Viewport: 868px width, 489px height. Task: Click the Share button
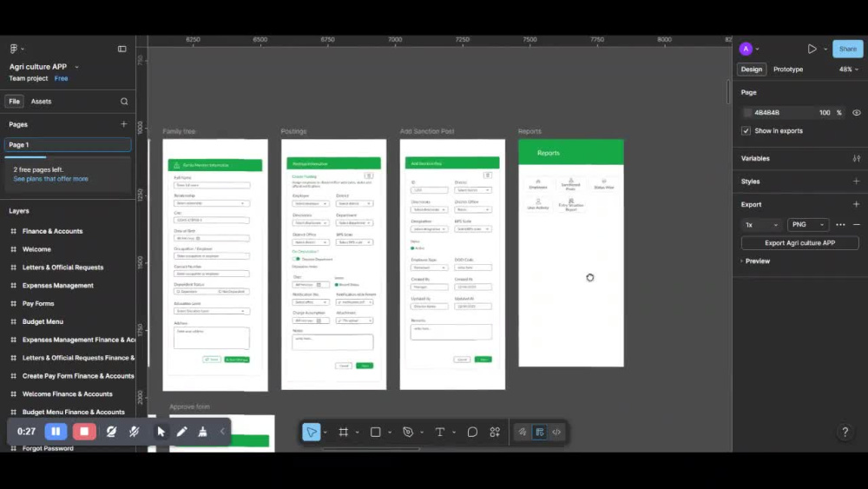click(847, 49)
